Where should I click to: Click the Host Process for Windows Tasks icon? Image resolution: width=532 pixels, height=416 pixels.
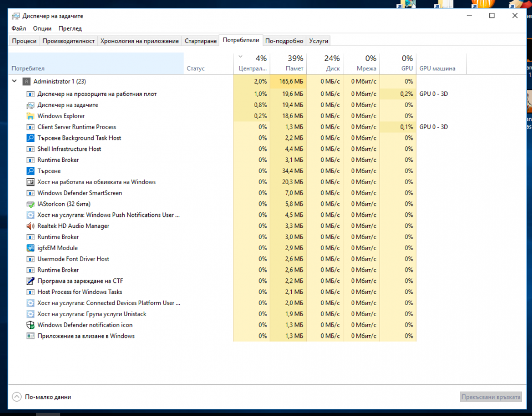(31, 292)
